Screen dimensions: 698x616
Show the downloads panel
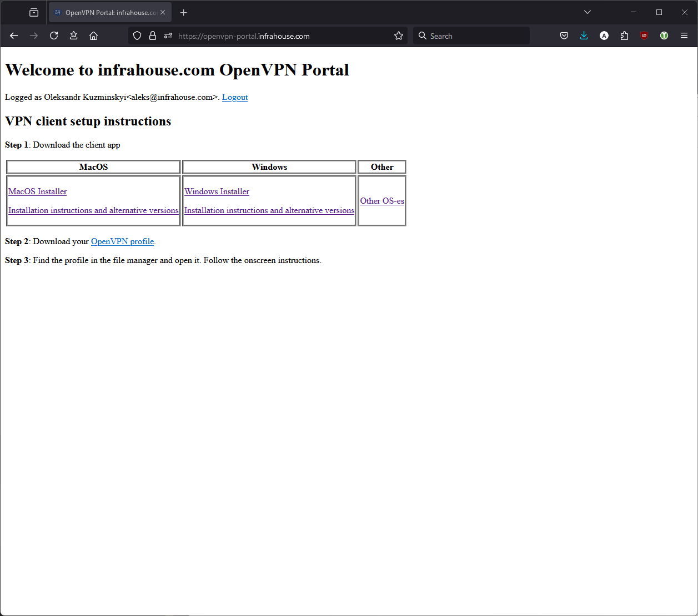click(x=584, y=36)
